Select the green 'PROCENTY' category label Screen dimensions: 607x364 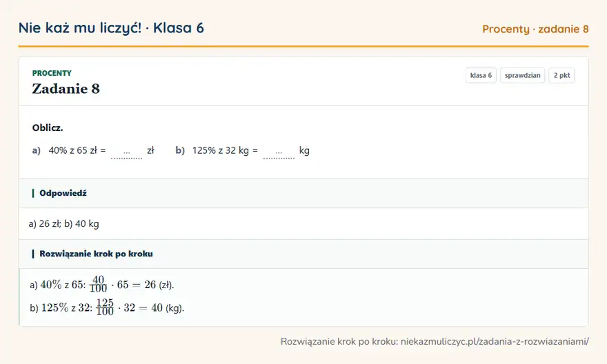click(52, 73)
